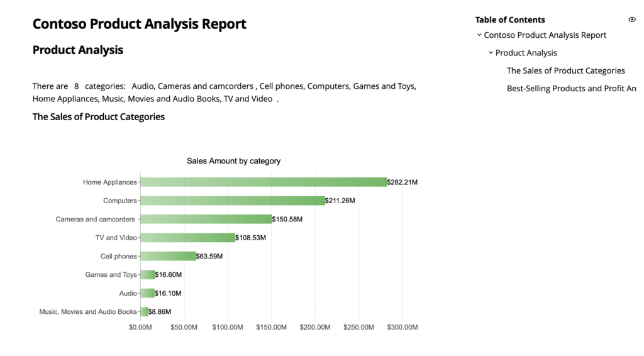Click the main Contoso Product Analysis Report heading

pyautogui.click(x=139, y=24)
